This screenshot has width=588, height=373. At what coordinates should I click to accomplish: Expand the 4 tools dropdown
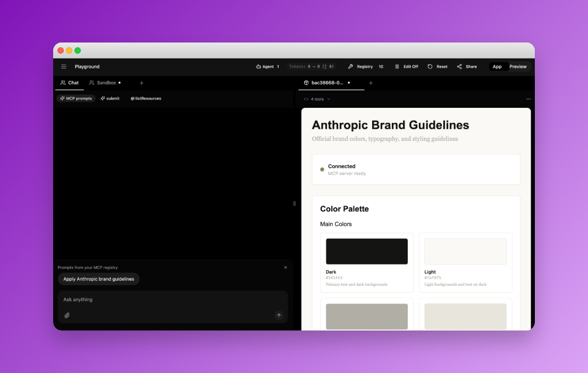coord(317,99)
